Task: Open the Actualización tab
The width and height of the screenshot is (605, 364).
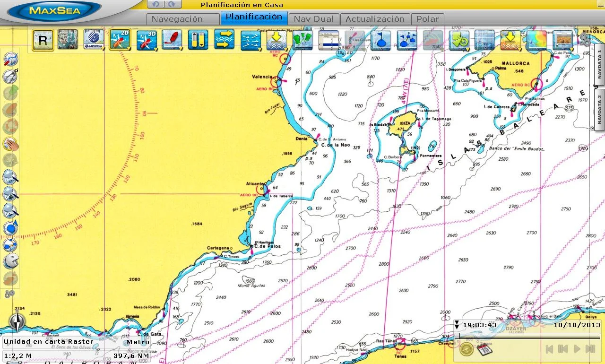Action: [x=375, y=19]
